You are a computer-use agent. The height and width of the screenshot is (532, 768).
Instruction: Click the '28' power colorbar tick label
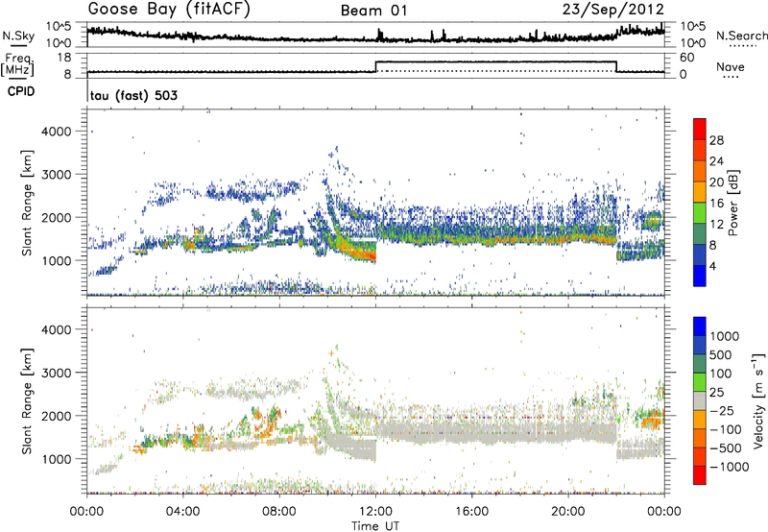click(x=716, y=140)
